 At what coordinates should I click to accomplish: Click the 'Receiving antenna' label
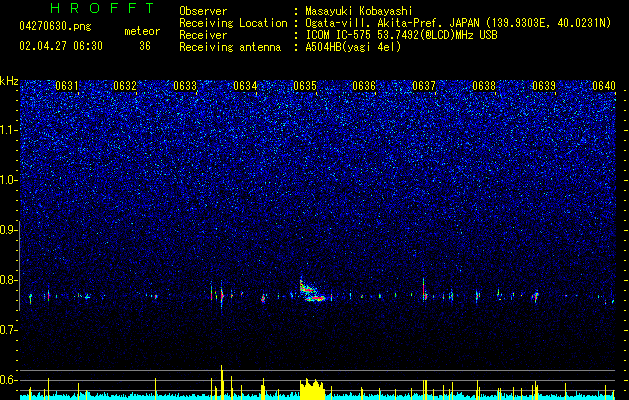tap(230, 47)
